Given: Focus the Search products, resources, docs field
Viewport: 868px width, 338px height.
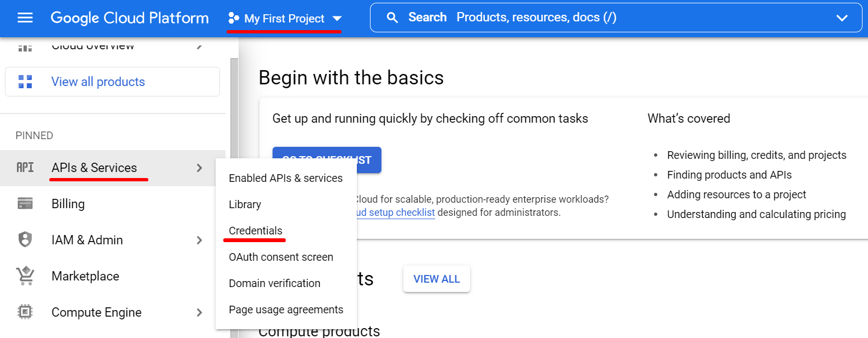Looking at the screenshot, I should point(616,18).
